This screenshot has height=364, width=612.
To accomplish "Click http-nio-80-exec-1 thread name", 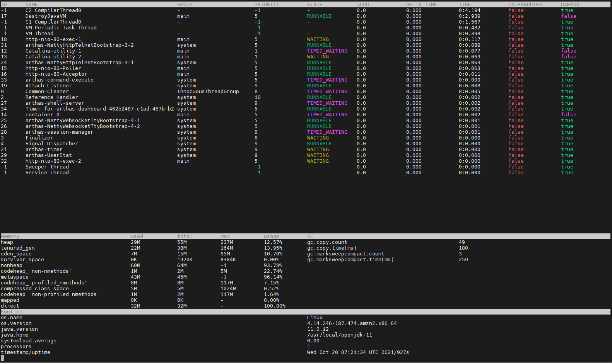I will pyautogui.click(x=53, y=39).
